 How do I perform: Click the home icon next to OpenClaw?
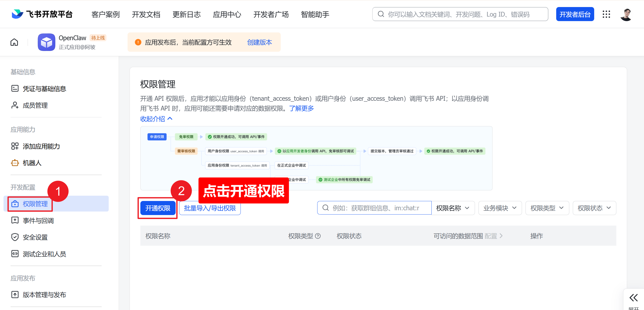click(x=14, y=42)
